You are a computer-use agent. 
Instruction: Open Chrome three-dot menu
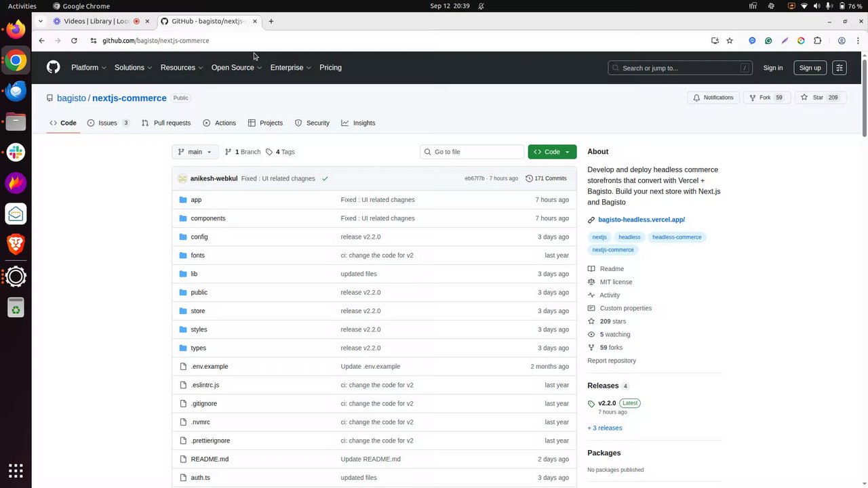tap(857, 41)
